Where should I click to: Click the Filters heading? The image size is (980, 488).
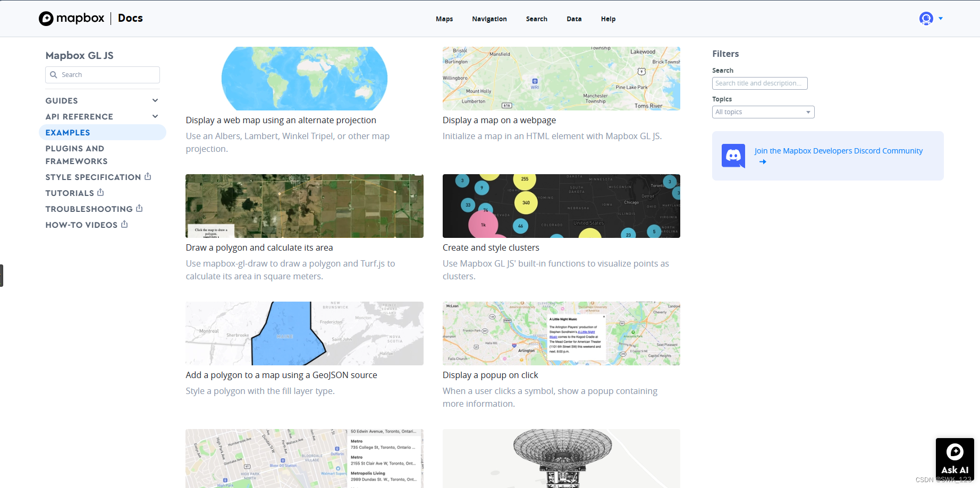click(725, 54)
